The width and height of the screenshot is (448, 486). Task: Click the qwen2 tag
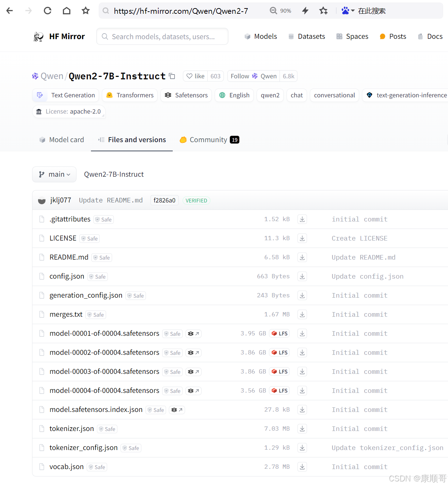(x=270, y=95)
